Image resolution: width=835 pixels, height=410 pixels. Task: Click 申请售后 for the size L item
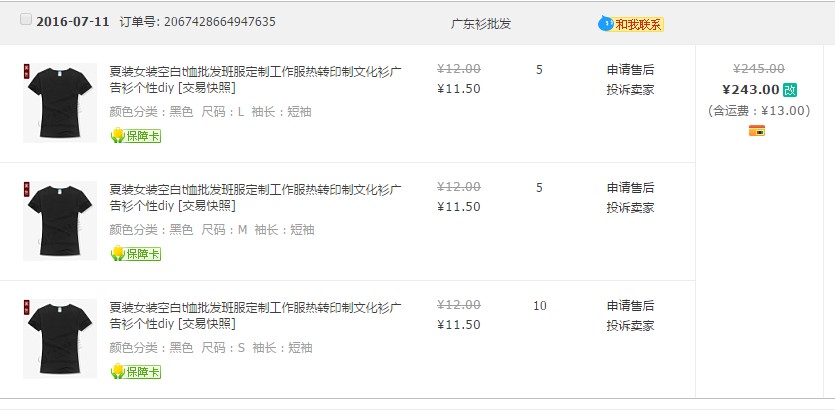pos(630,70)
